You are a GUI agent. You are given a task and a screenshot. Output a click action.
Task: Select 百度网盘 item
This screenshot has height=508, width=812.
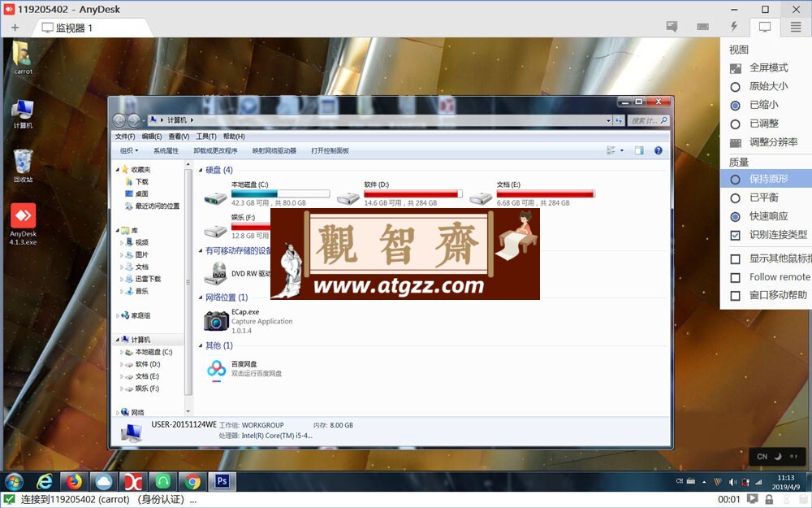click(244, 368)
